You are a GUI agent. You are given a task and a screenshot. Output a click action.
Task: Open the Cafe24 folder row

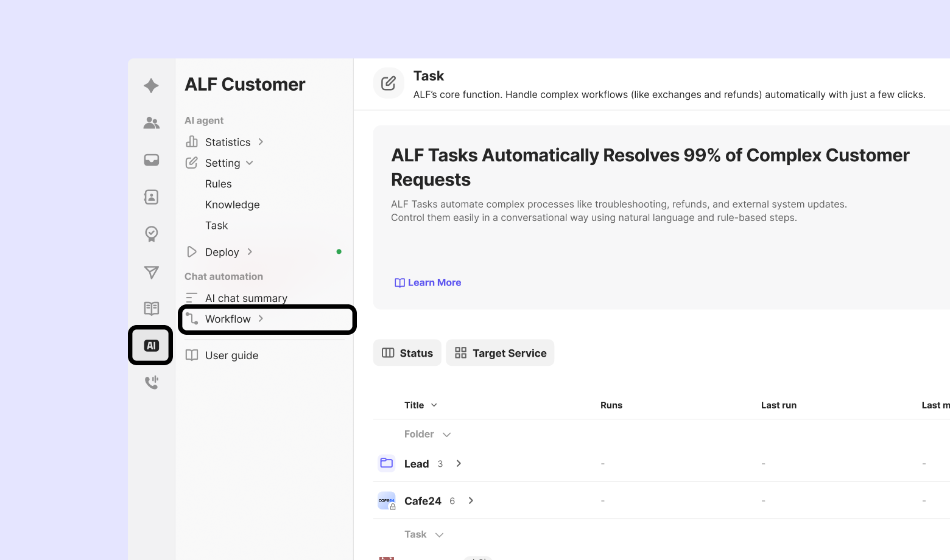[x=423, y=501]
